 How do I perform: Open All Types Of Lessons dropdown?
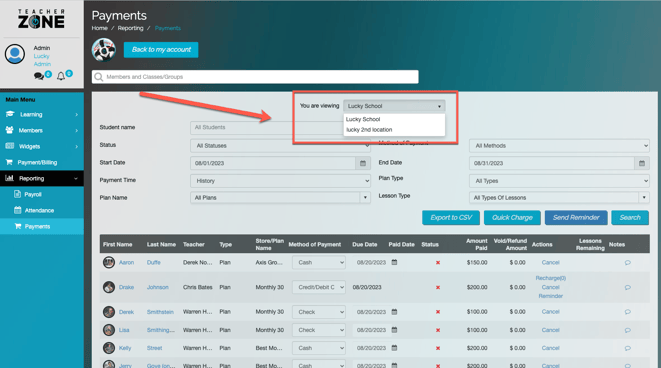[x=559, y=198]
